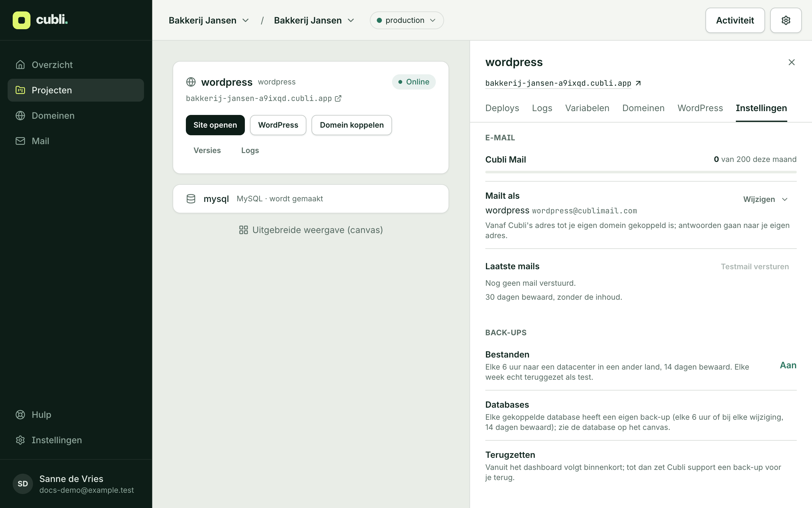Image resolution: width=812 pixels, height=508 pixels.
Task: Go to Domeinen in the sidebar
Action: point(76,116)
